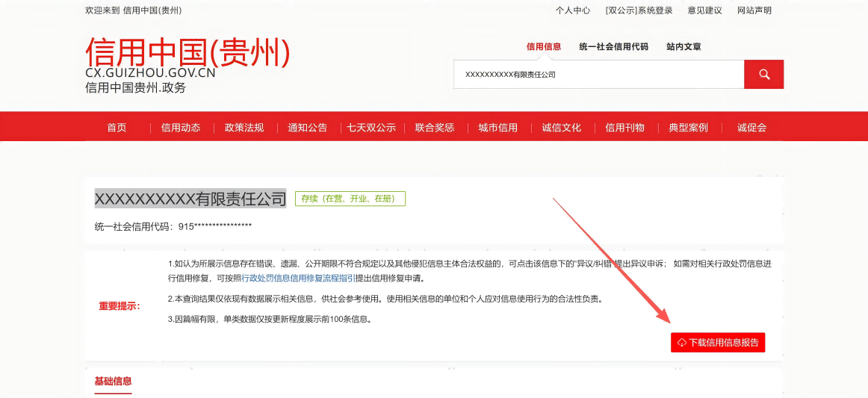868x398 pixels.
Task: Open [双公示]系统登录 link
Action: (x=639, y=10)
